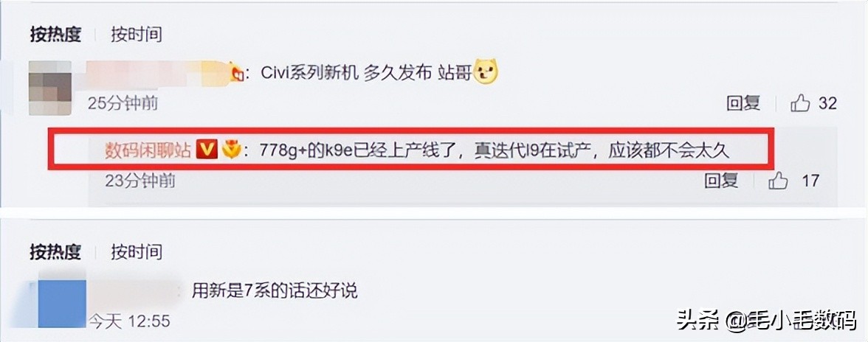
Task: Select 按热度 above the 7系 comment
Action: pyautogui.click(x=55, y=251)
